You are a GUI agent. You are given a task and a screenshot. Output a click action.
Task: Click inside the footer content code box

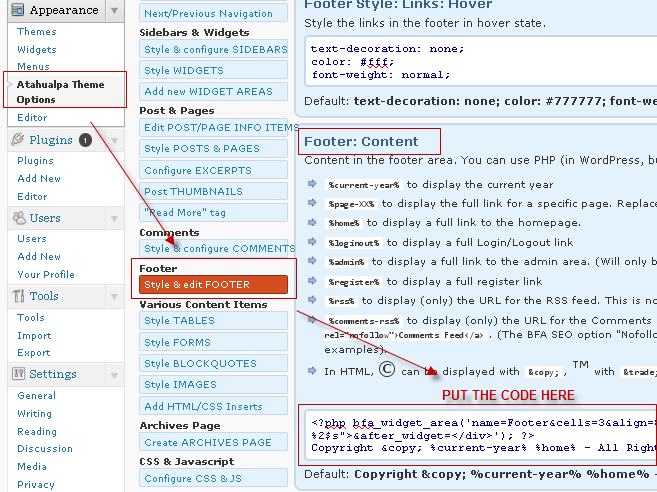click(480, 434)
